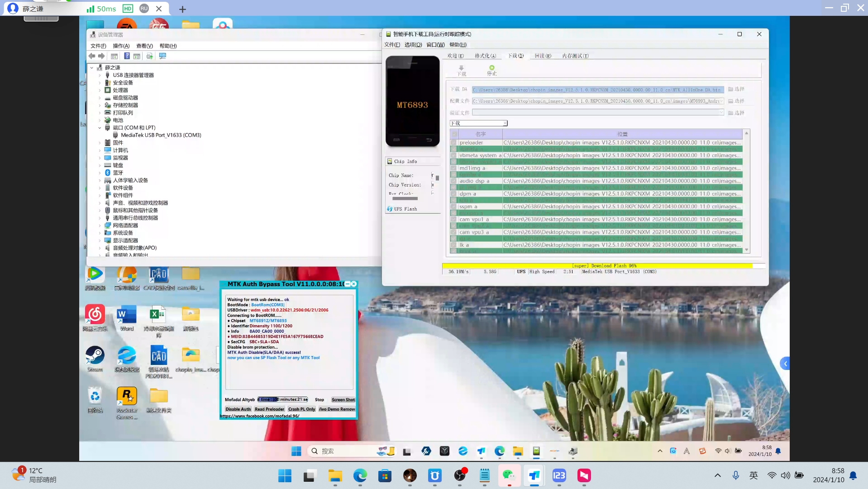868x489 pixels.
Task: Click WeChat icon in the local taskbar
Action: (x=509, y=475)
